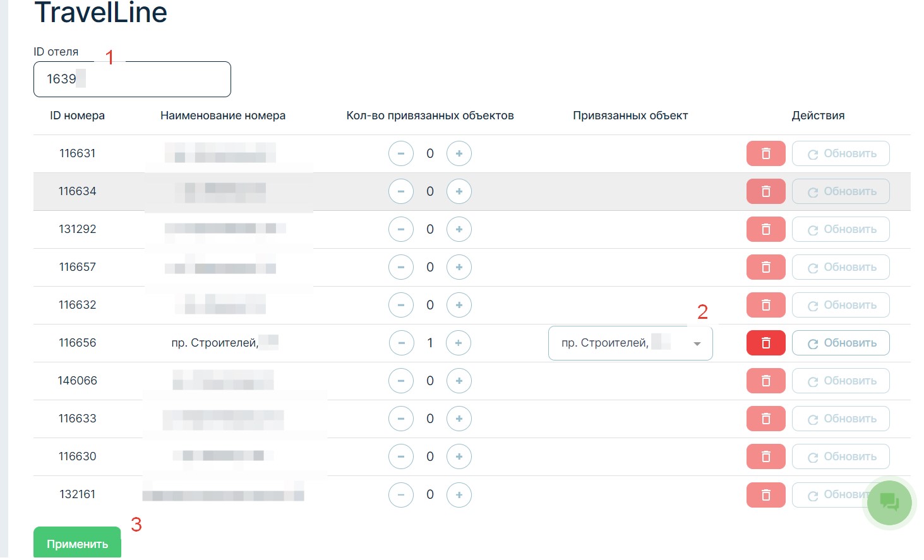Select the room ID 116630 cell

point(78,456)
